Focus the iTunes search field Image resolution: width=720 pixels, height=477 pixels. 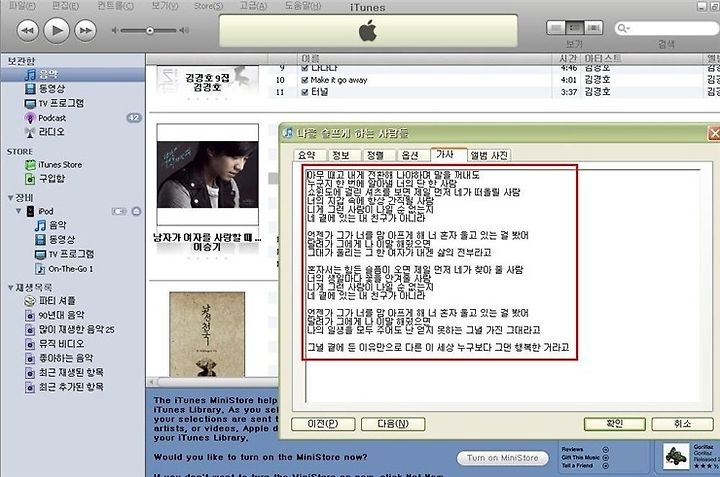pyautogui.click(x=667, y=28)
